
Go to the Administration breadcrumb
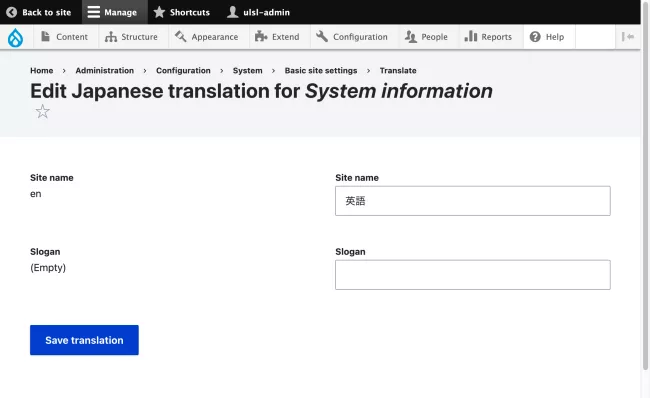point(104,70)
